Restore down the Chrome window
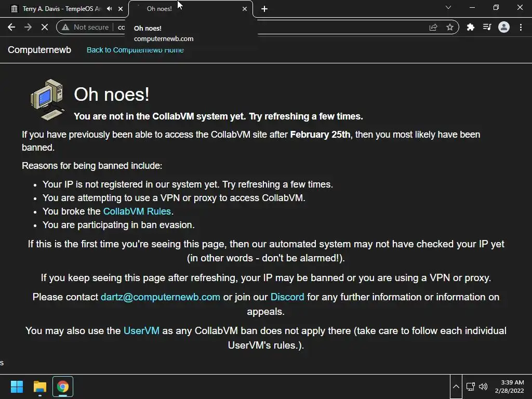 496,7
